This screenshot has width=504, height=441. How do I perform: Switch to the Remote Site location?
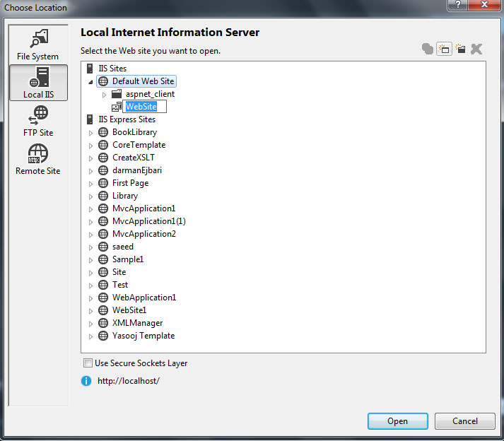point(38,159)
